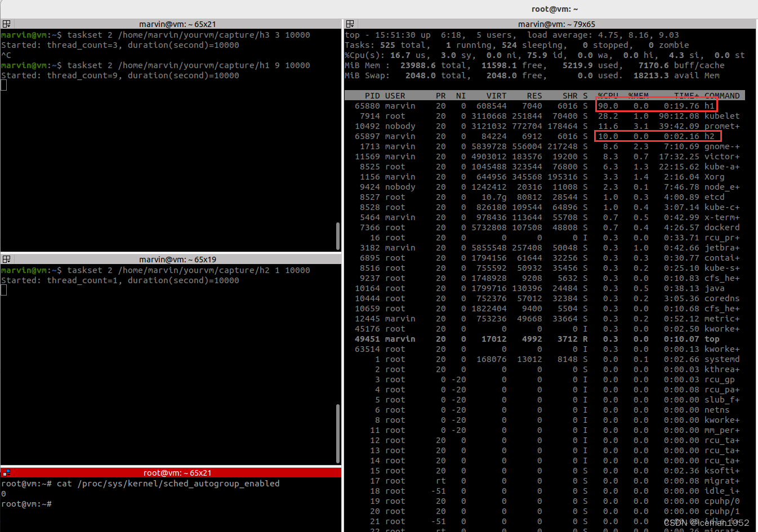Click the 'Started: thread_count=1' output line

120,280
